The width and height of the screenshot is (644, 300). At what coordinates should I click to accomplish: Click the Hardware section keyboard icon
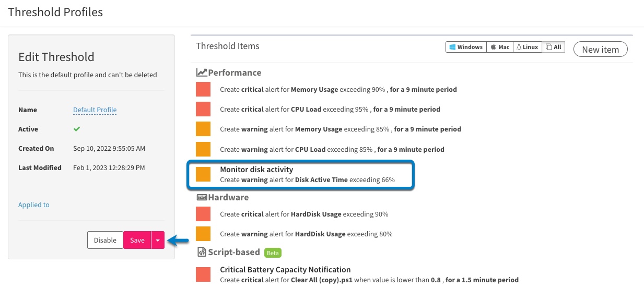202,197
